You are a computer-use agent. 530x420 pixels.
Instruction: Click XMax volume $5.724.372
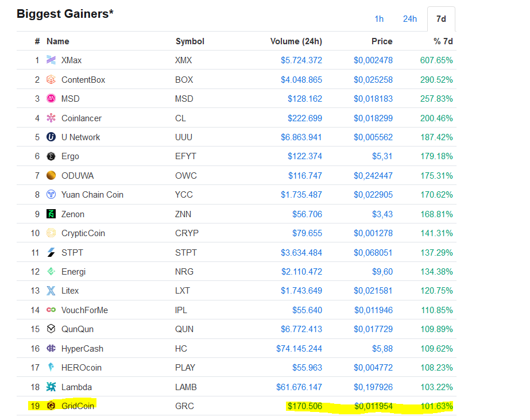pyautogui.click(x=301, y=60)
